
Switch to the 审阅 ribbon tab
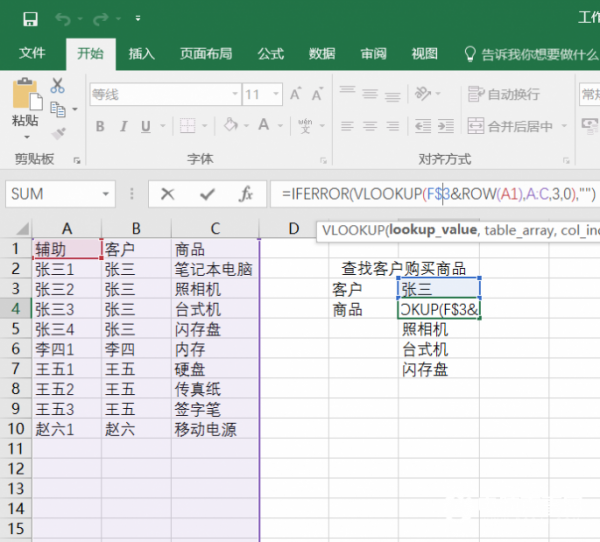pos(373,54)
